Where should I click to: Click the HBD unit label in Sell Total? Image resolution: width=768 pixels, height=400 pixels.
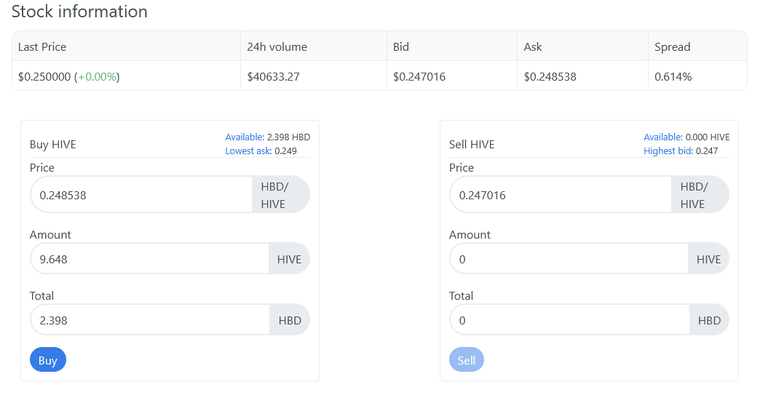[709, 320]
